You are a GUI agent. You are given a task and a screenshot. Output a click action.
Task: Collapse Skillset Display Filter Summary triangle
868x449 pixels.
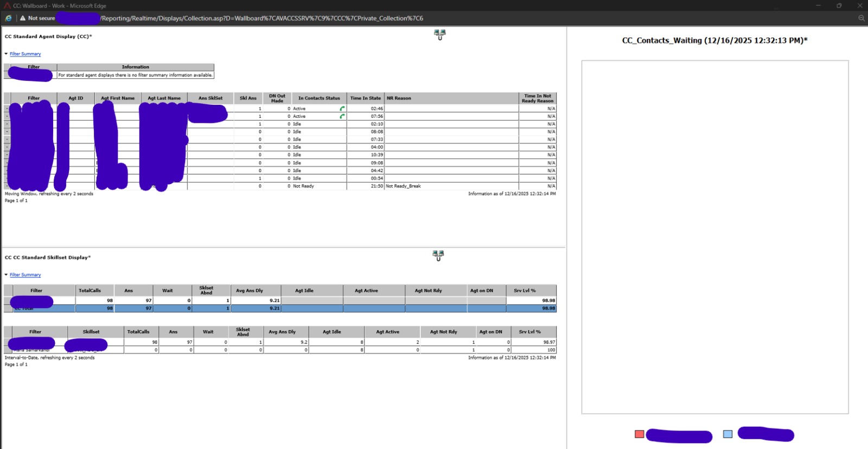coord(6,275)
